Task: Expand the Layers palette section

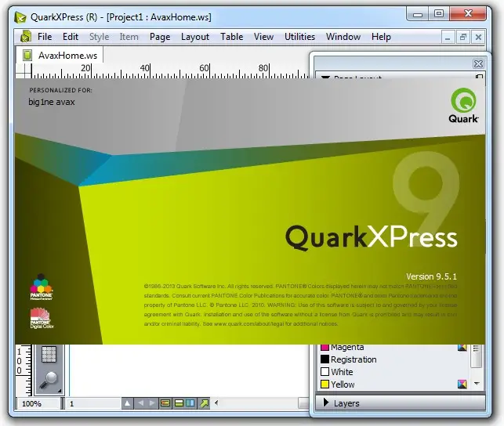Action: point(325,403)
